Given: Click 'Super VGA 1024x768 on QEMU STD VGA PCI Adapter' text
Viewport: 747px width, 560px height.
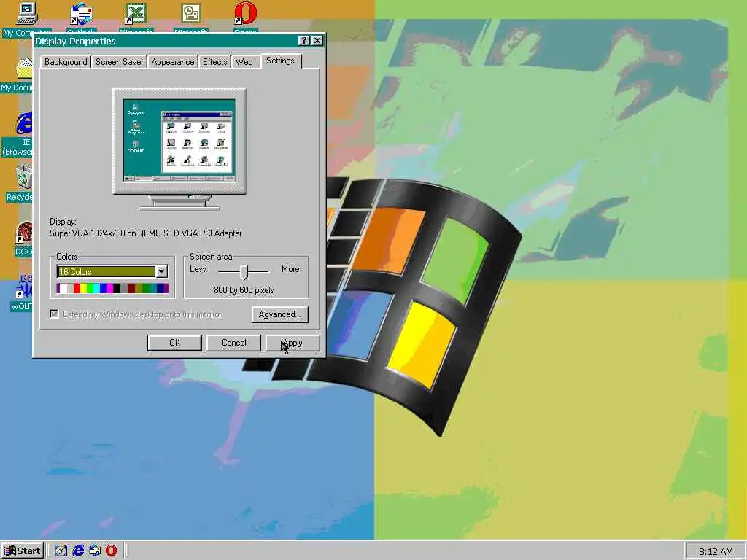Looking at the screenshot, I should pos(146,233).
